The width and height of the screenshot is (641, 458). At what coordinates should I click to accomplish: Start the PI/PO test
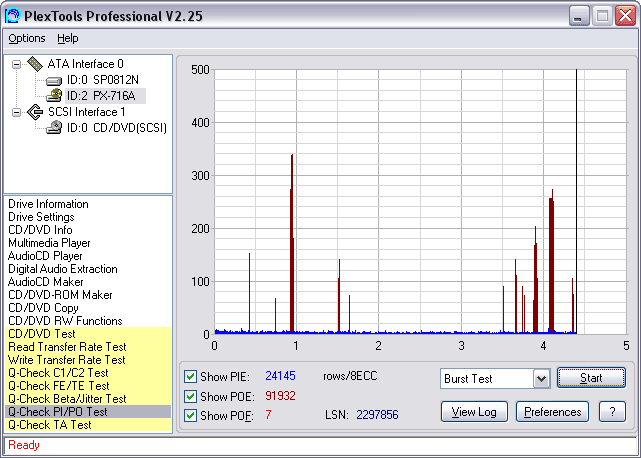(591, 378)
